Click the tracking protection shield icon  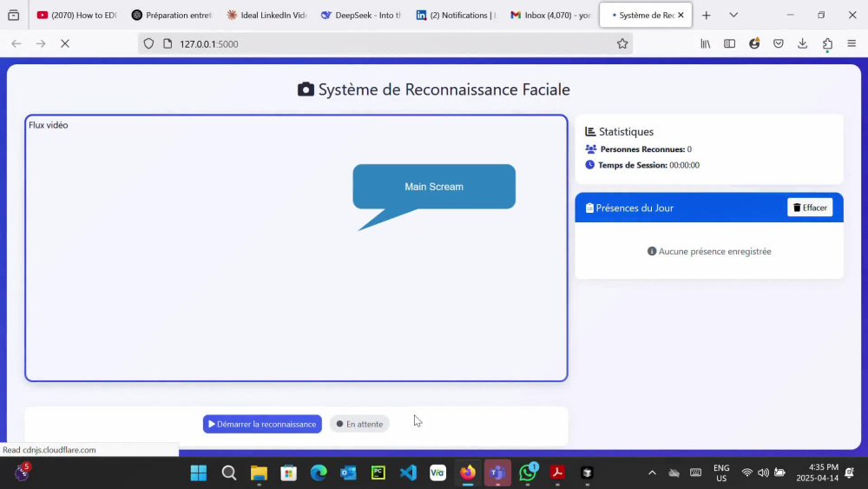click(x=148, y=43)
